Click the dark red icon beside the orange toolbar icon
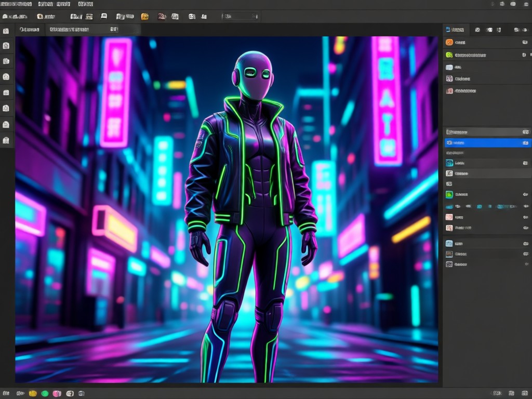The height and width of the screenshot is (399, 532). [162, 17]
